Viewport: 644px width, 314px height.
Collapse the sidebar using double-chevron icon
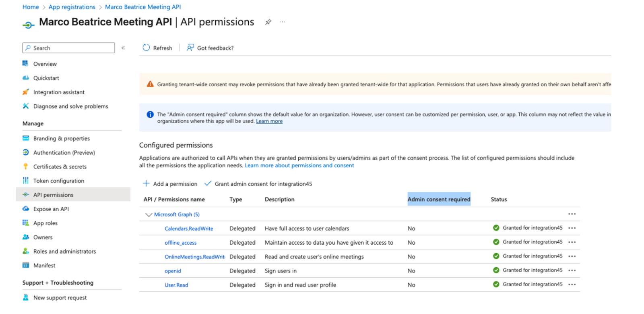coord(123,48)
